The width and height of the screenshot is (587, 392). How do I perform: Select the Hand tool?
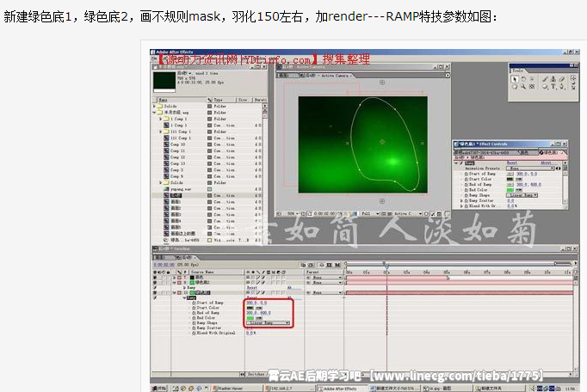coord(515,87)
